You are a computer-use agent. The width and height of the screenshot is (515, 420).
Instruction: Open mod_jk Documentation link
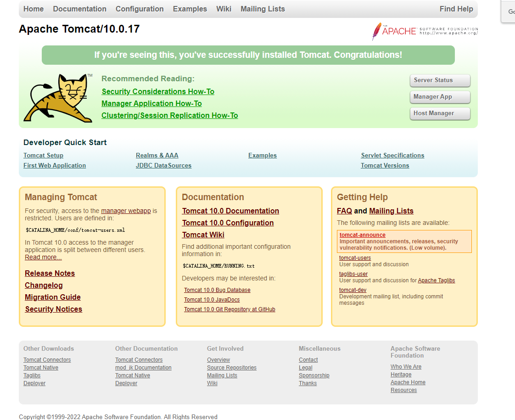(143, 368)
